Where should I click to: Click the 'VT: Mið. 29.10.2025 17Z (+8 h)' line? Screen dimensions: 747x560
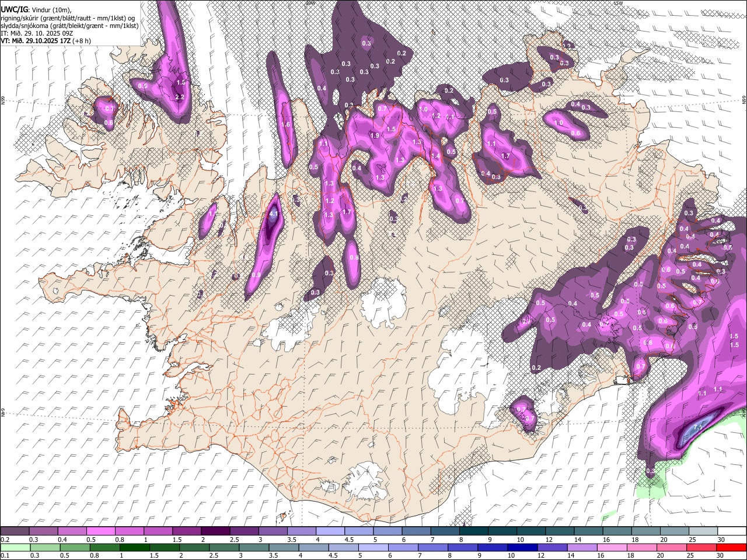pos(46,41)
